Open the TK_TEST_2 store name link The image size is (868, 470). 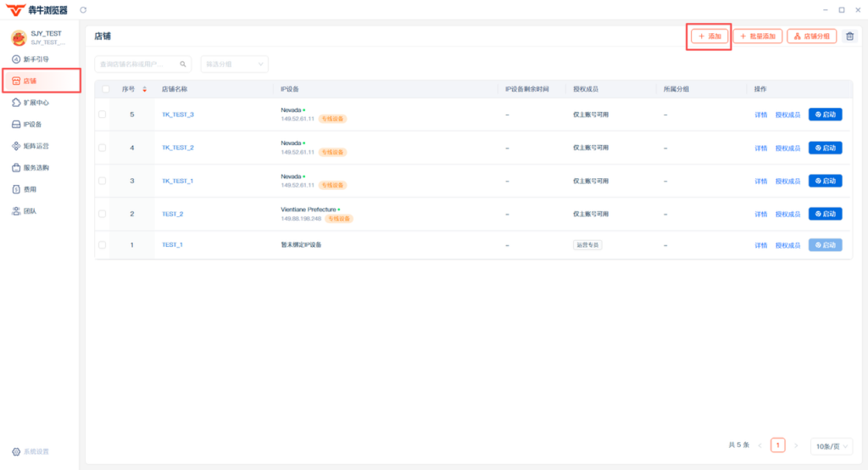[178, 148]
